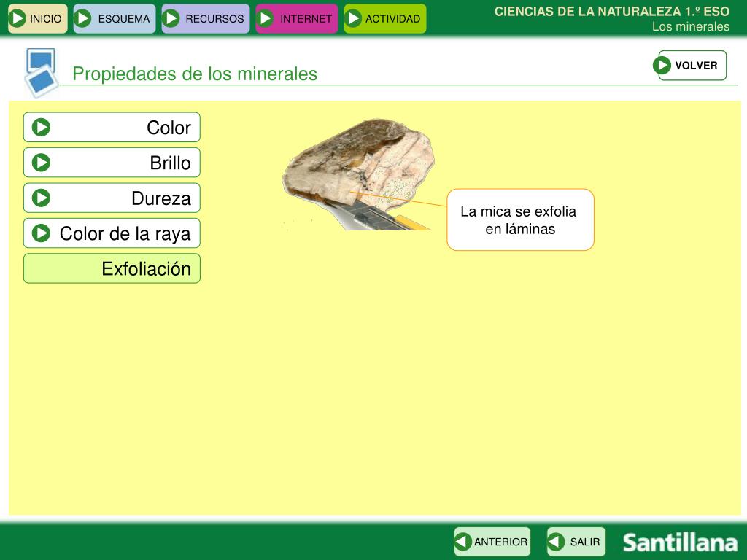Click the play arrow icon beside ESQUEMA
Screen dimensions: 747x560
point(83,18)
